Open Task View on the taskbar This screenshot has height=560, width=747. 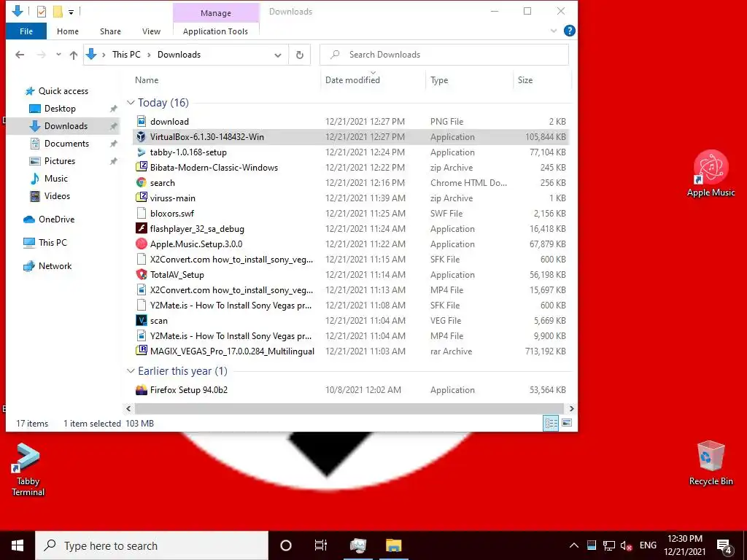[x=321, y=545]
